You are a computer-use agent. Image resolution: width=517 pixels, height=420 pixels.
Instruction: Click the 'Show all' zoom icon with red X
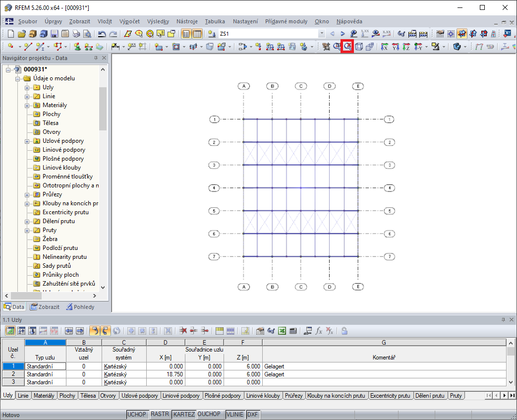click(347, 47)
